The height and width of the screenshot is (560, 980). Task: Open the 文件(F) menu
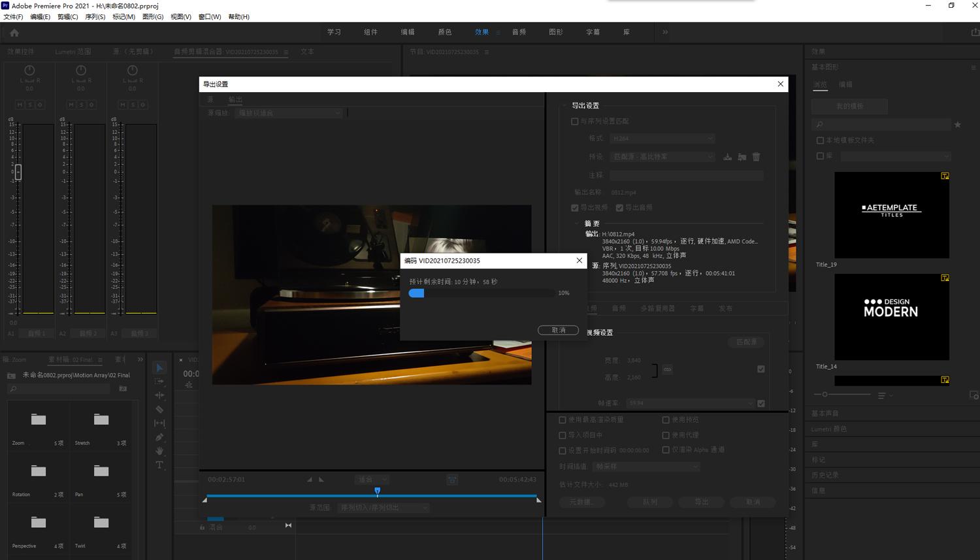[x=13, y=17]
